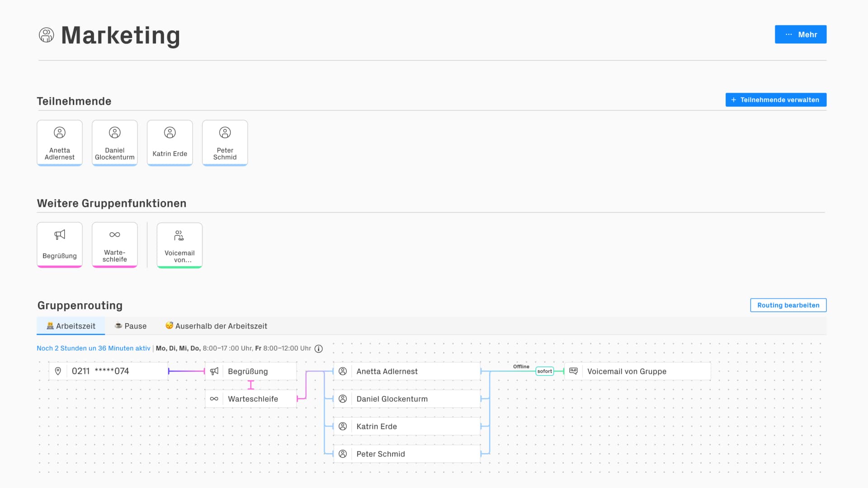Select Peter Schmid routing node

[x=407, y=454]
